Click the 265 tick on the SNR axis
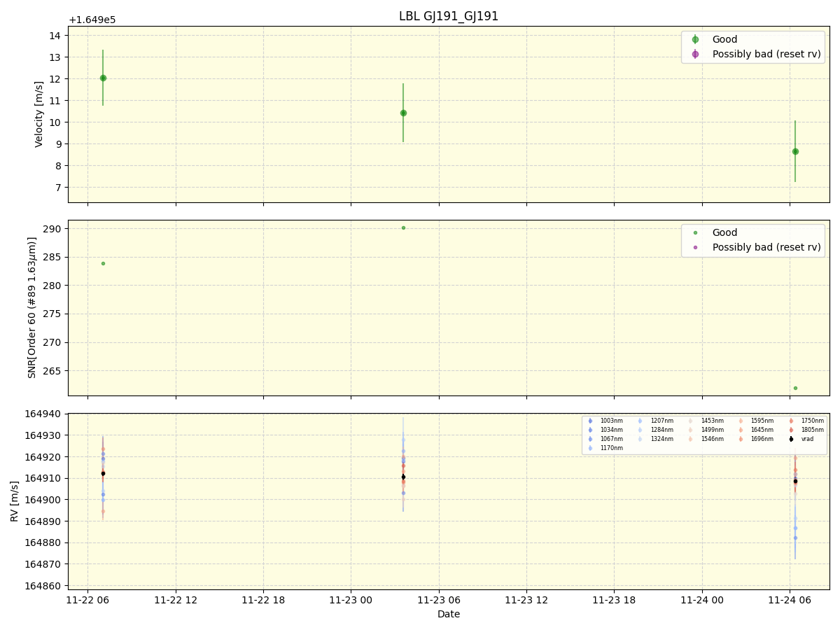This screenshot has height=630, width=840. (52, 371)
